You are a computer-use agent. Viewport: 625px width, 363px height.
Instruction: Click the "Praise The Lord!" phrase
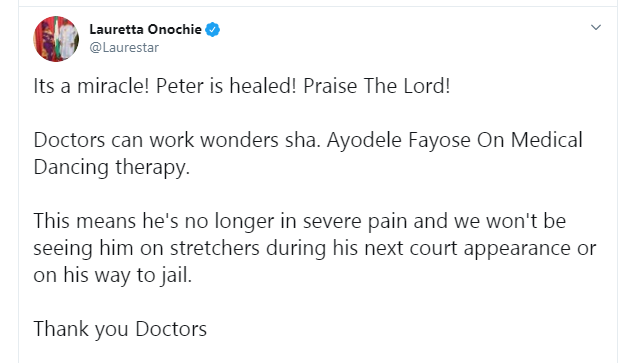(377, 86)
